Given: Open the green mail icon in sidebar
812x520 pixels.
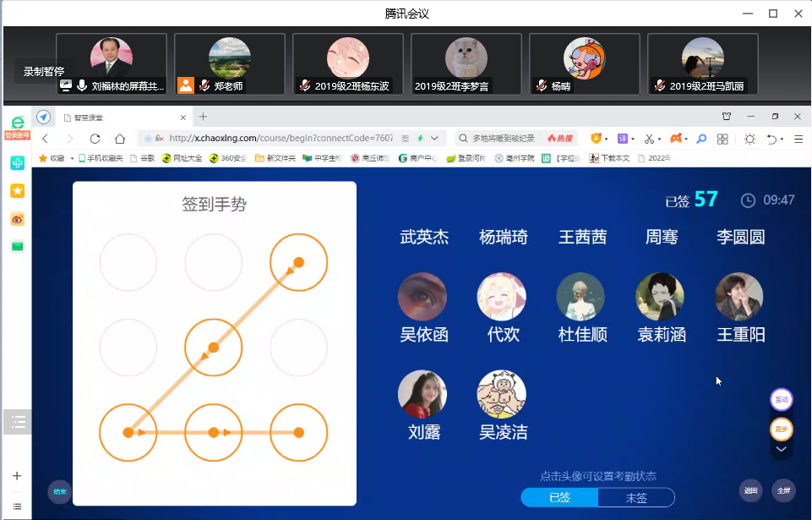Looking at the screenshot, I should click(x=17, y=247).
